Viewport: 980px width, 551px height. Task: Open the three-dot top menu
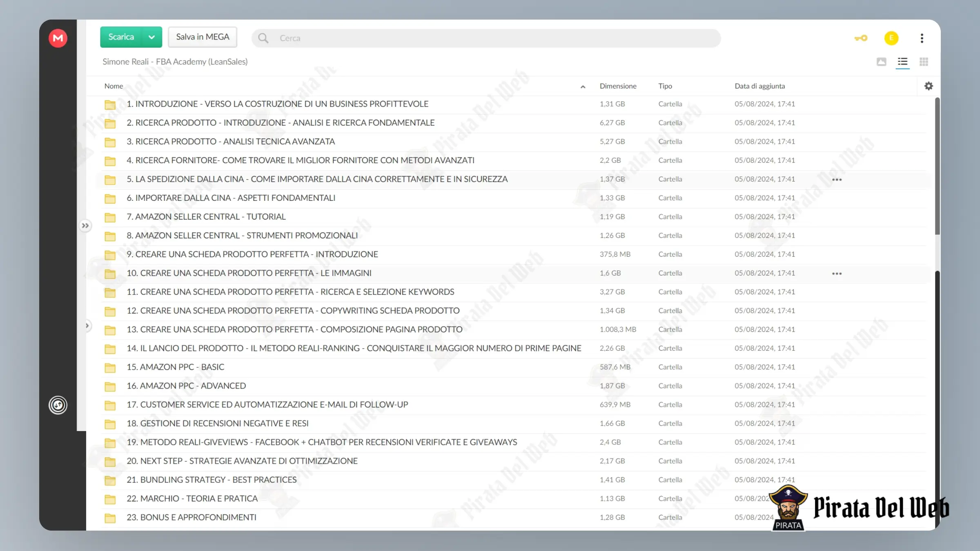tap(922, 38)
